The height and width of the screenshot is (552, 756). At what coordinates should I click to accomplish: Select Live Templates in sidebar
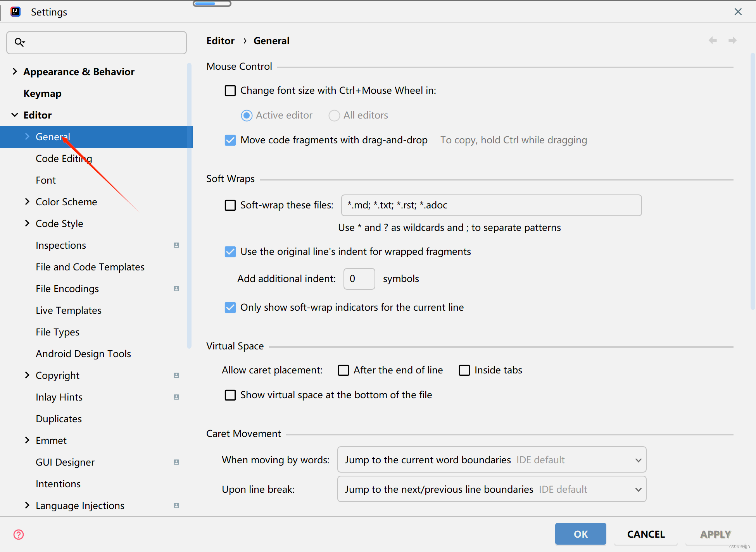69,310
